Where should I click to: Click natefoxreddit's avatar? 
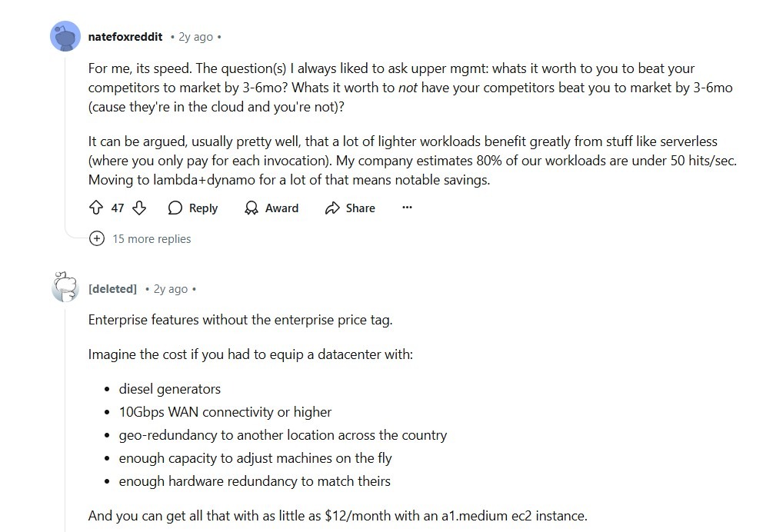click(65, 35)
